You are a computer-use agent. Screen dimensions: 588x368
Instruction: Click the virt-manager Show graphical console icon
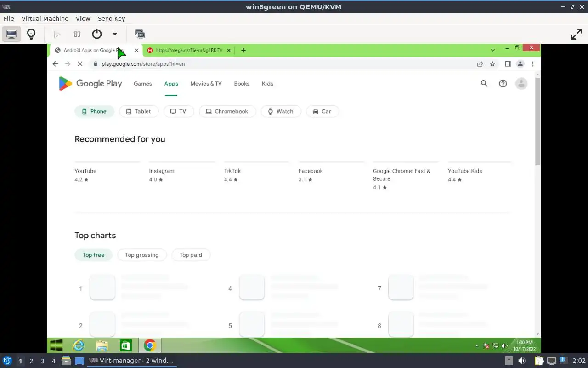(11, 34)
